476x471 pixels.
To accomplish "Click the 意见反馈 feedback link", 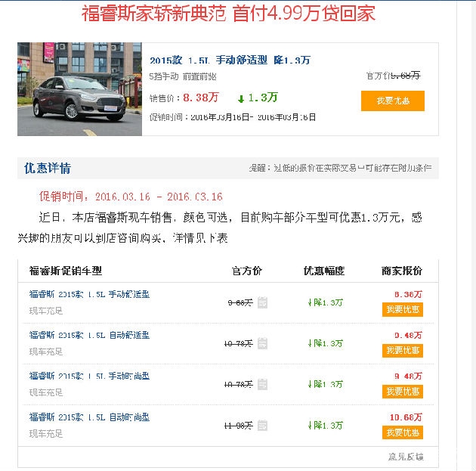I will pyautogui.click(x=406, y=457).
